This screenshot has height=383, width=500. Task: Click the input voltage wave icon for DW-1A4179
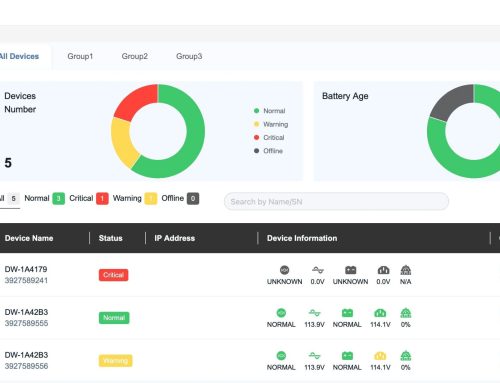click(318, 270)
